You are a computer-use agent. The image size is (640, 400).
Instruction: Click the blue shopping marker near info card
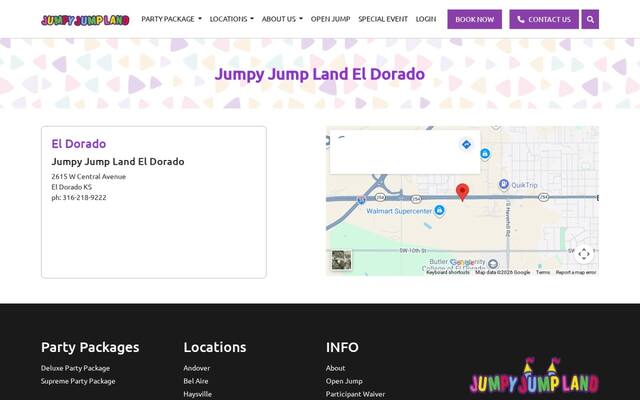(x=485, y=154)
